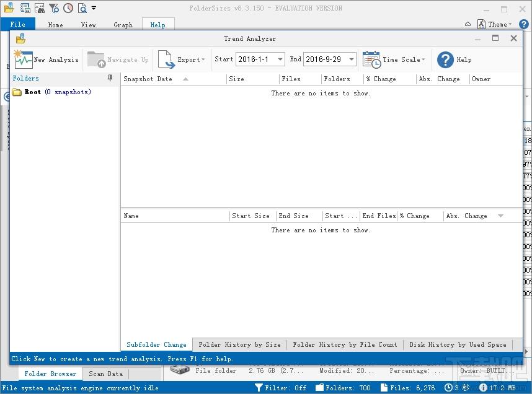Open the Graph ribbon tab

click(x=123, y=25)
